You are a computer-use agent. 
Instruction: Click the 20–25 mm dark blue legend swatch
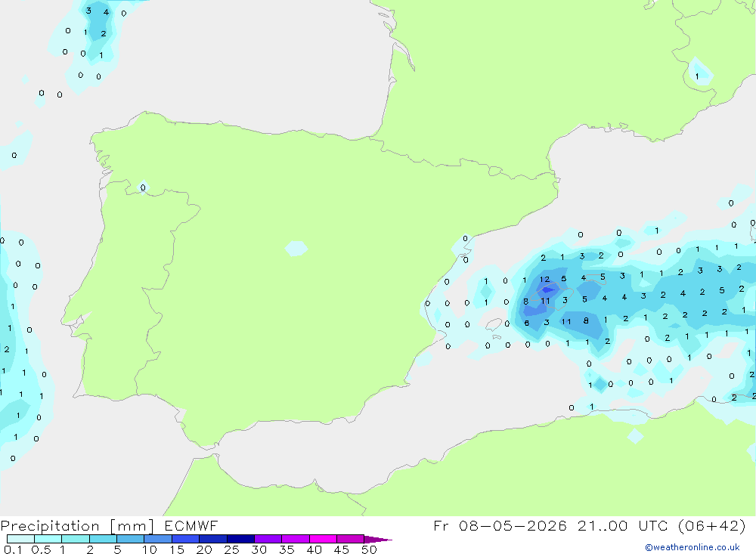pyautogui.click(x=213, y=539)
